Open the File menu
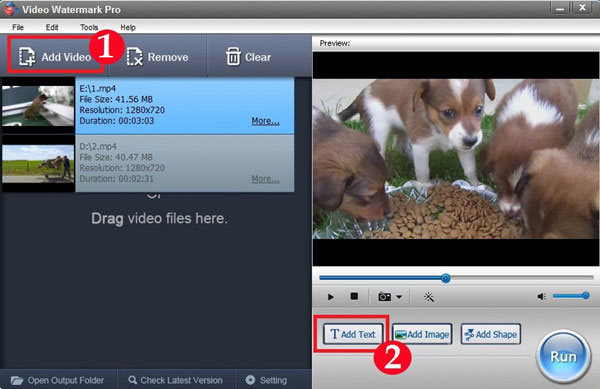The height and width of the screenshot is (389, 600). [18, 27]
